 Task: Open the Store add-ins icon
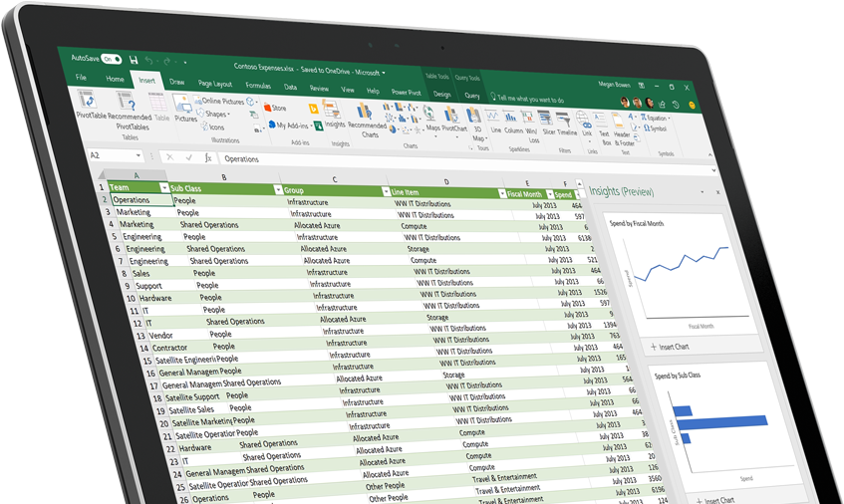point(274,108)
